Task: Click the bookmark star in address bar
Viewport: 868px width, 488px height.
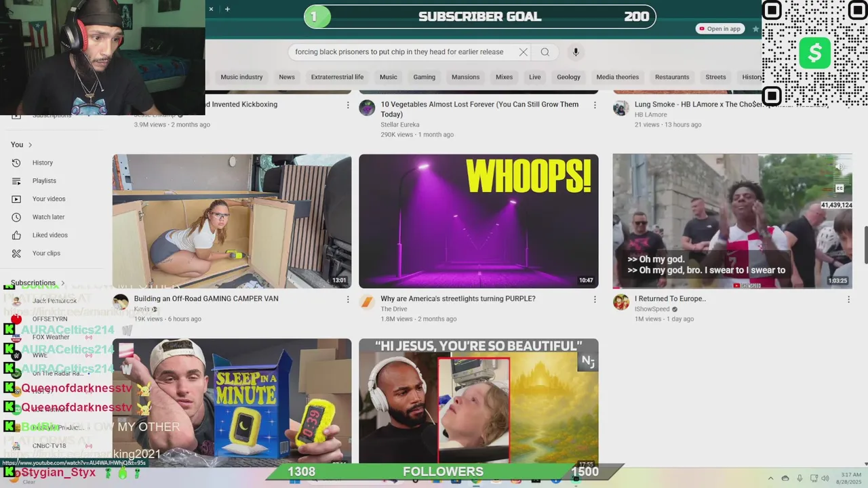Action: (755, 29)
